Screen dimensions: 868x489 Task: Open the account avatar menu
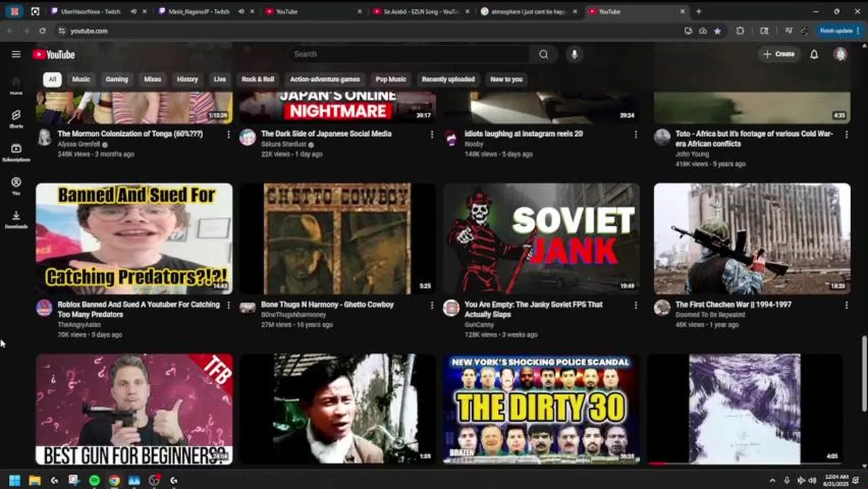click(840, 54)
